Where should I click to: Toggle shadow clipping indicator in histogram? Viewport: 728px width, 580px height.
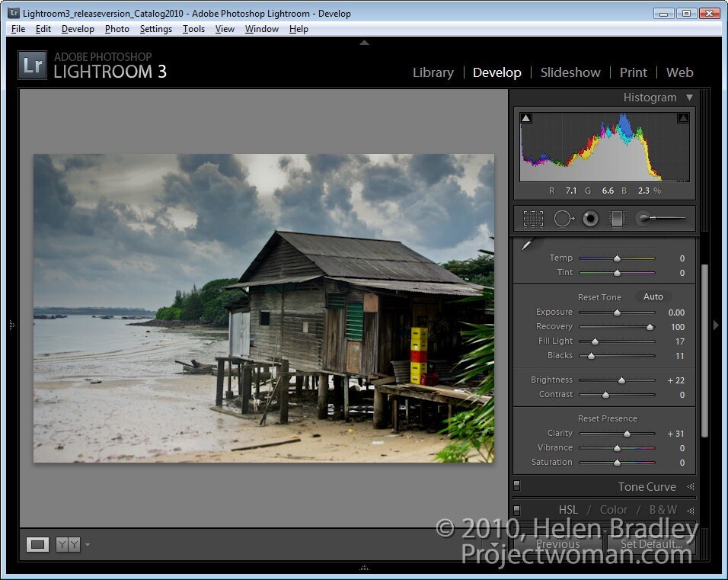coord(525,118)
